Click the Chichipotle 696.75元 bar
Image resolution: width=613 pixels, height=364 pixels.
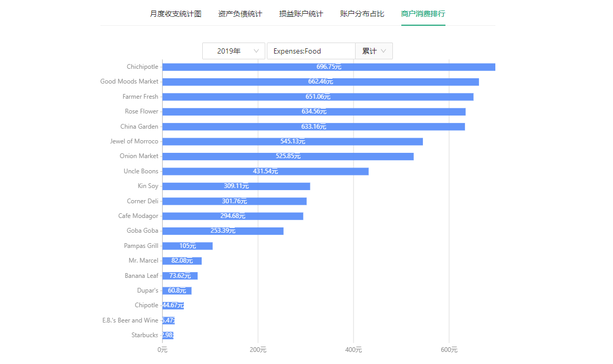(x=329, y=67)
